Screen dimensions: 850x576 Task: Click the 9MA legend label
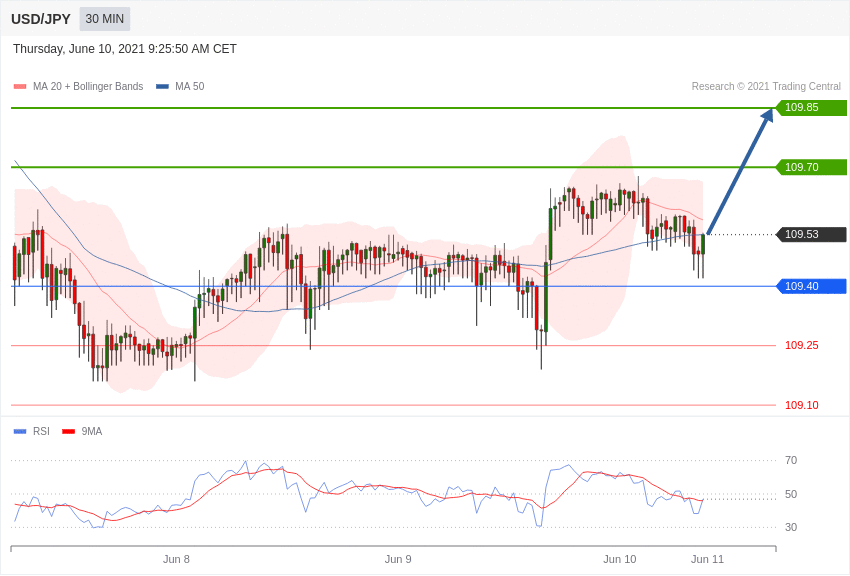click(92, 431)
